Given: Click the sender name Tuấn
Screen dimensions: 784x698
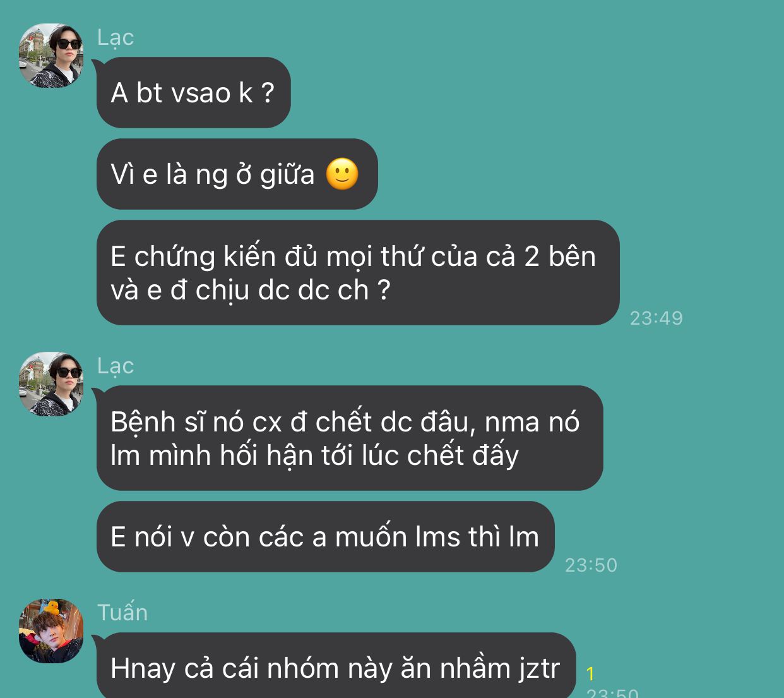Looking at the screenshot, I should tap(122, 612).
